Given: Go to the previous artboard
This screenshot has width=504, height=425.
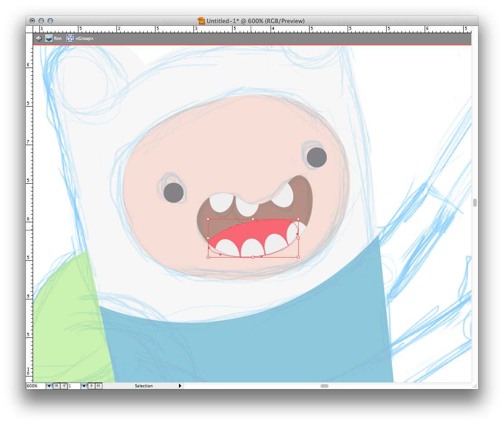Looking at the screenshot, I should (x=64, y=386).
